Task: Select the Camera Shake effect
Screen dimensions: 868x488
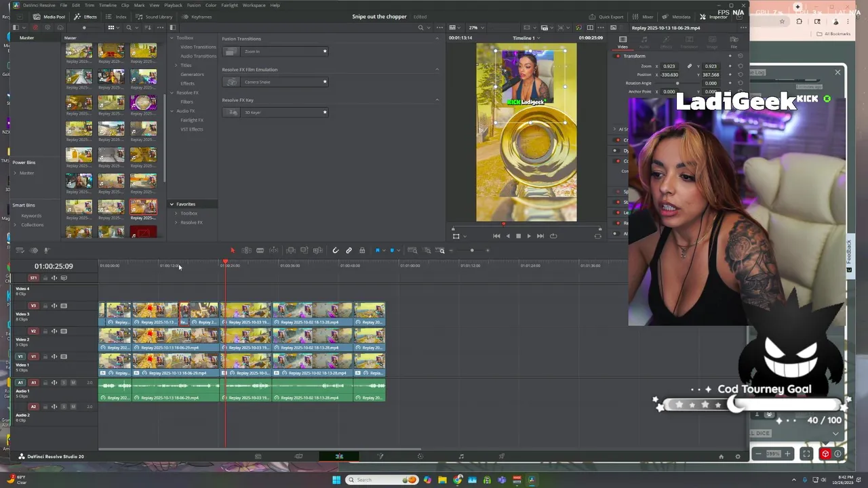Action: pos(275,82)
